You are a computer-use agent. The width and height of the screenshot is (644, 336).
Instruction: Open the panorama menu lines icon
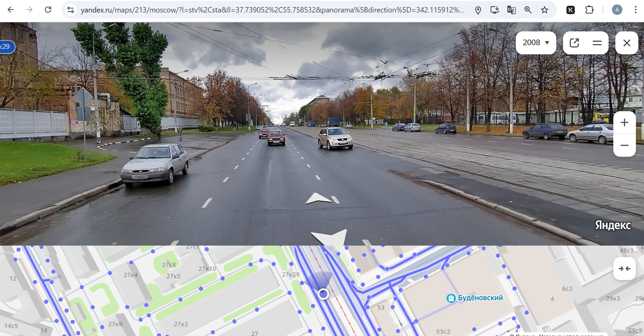[x=597, y=43]
